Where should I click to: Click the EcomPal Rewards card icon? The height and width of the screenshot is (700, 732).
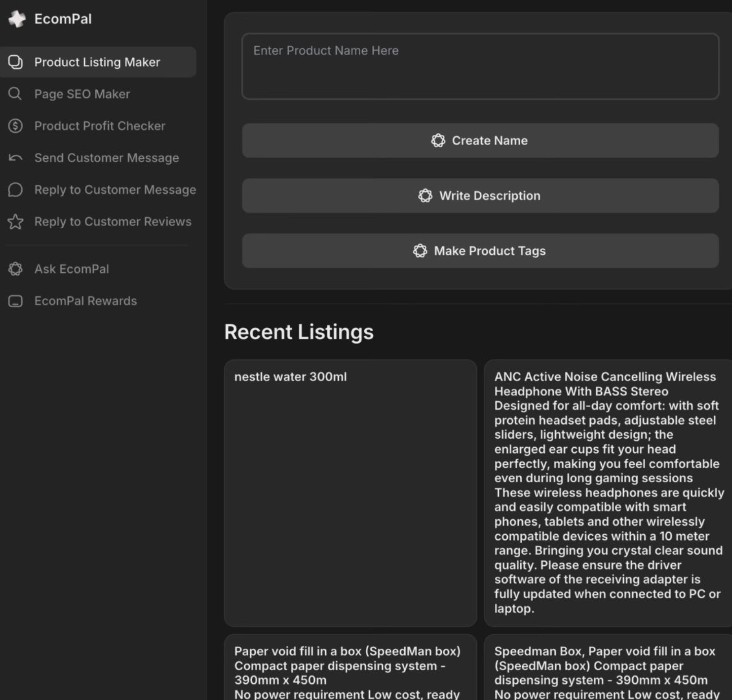(15, 301)
